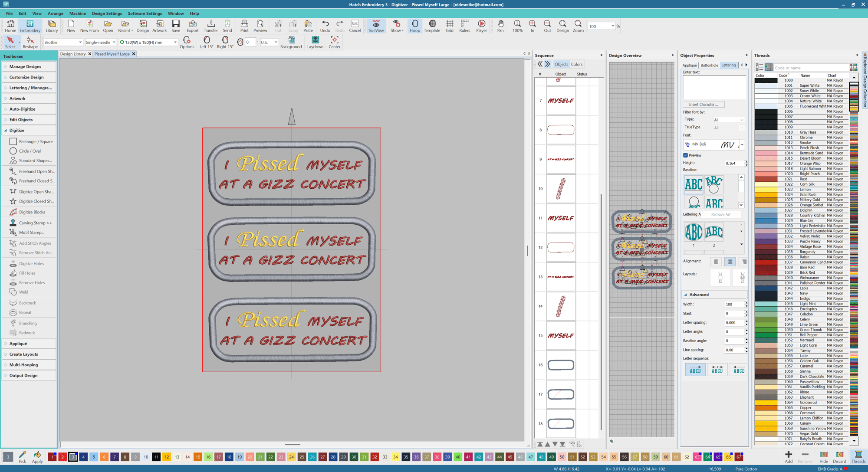Screen dimensions: 868x472
Task: Select palette color swatch 12
Action: 166,457
